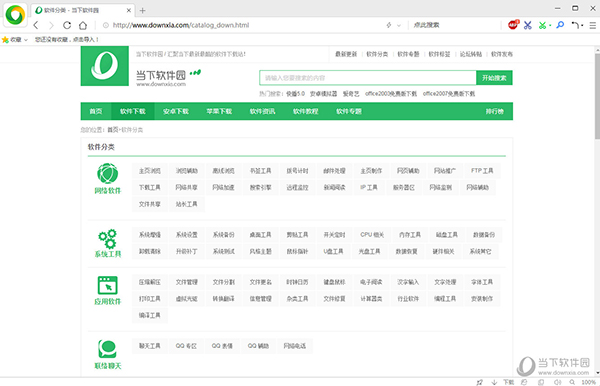Click the 软件发布 top link

pyautogui.click(x=502, y=54)
